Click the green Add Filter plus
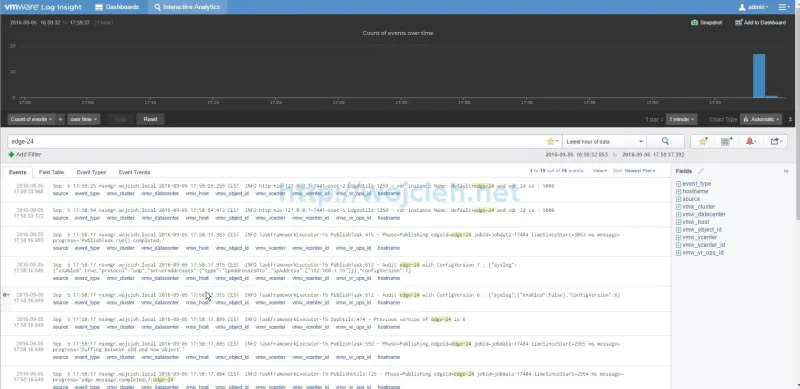 [x=11, y=155]
